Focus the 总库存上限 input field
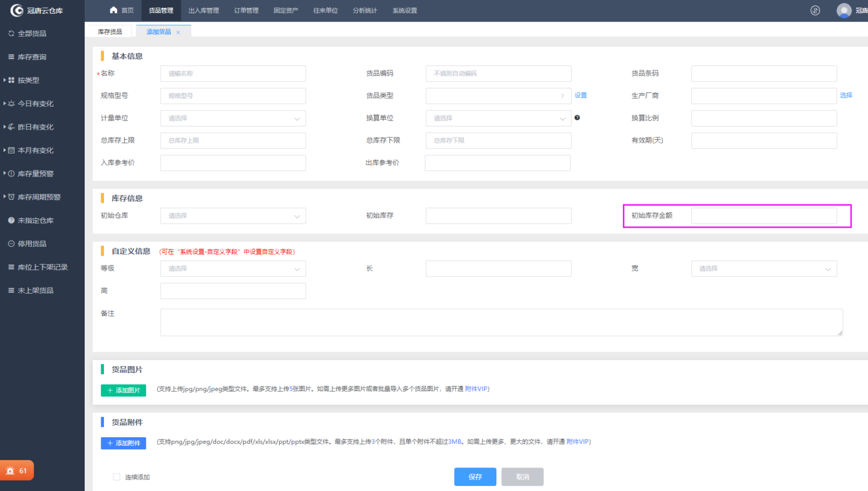Screen dimensions: 868x491 point(233,141)
